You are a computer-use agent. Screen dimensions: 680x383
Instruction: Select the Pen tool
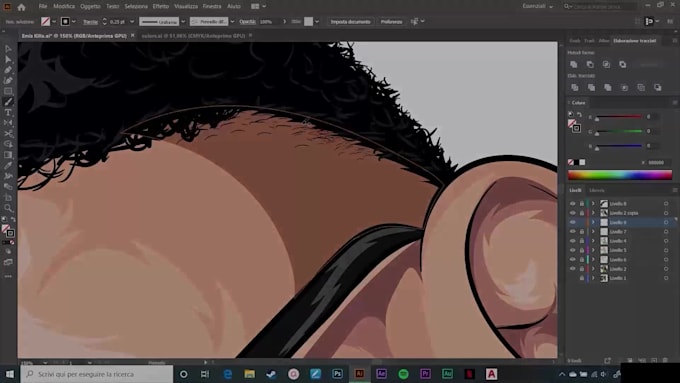coord(8,70)
